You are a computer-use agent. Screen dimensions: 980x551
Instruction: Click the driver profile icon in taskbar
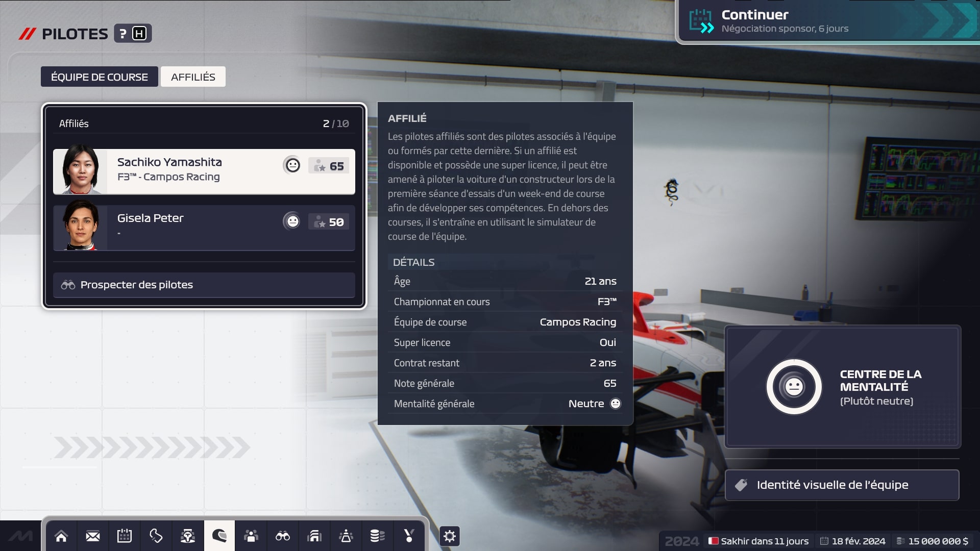pyautogui.click(x=219, y=536)
